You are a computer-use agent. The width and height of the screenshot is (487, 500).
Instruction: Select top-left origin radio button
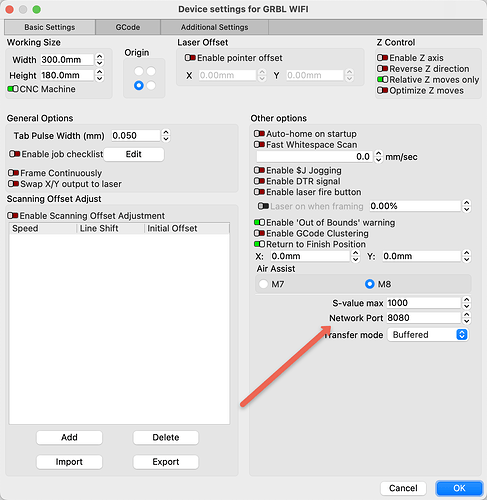click(x=139, y=71)
